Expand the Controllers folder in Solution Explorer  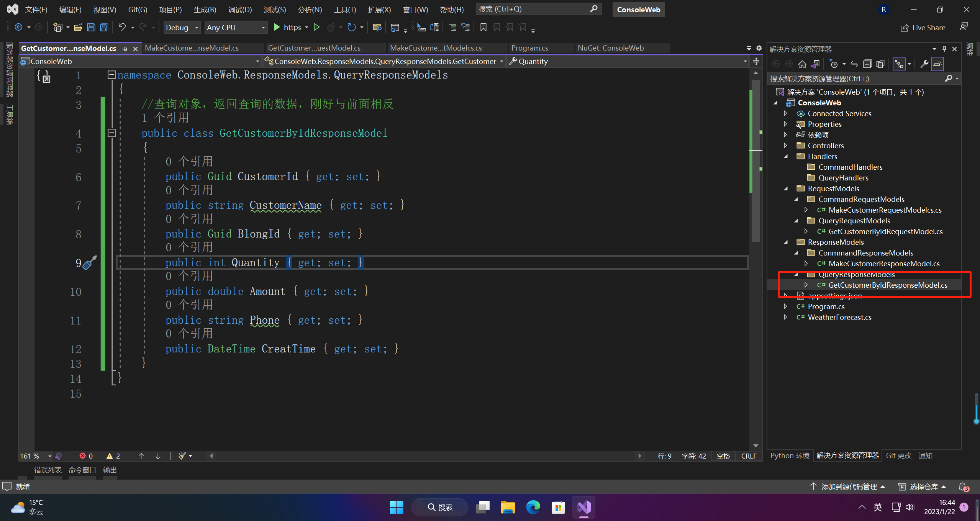point(785,146)
